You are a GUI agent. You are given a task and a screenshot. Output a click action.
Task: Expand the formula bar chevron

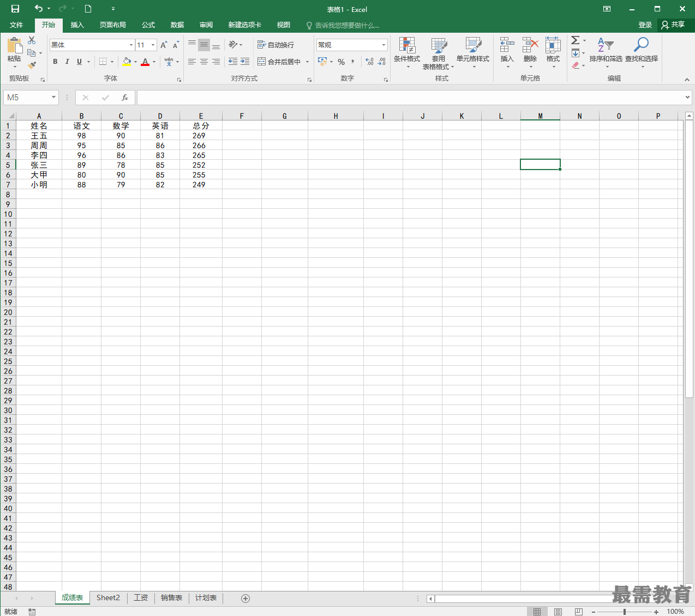(687, 98)
